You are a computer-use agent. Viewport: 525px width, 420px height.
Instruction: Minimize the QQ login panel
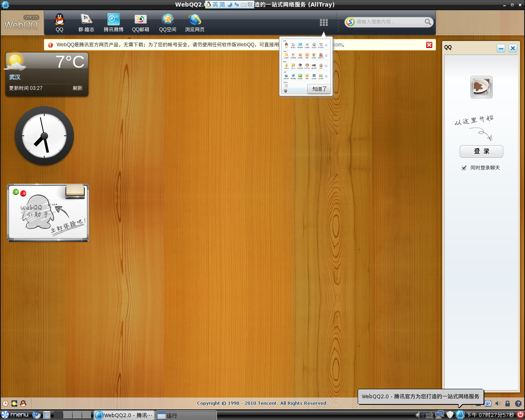tap(501, 48)
